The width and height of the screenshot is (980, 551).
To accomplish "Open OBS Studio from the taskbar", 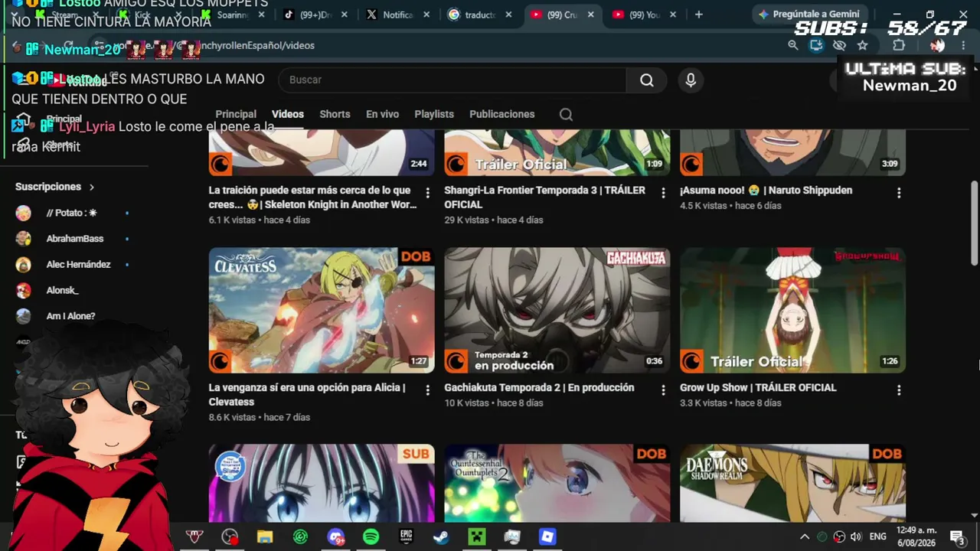I will click(230, 537).
